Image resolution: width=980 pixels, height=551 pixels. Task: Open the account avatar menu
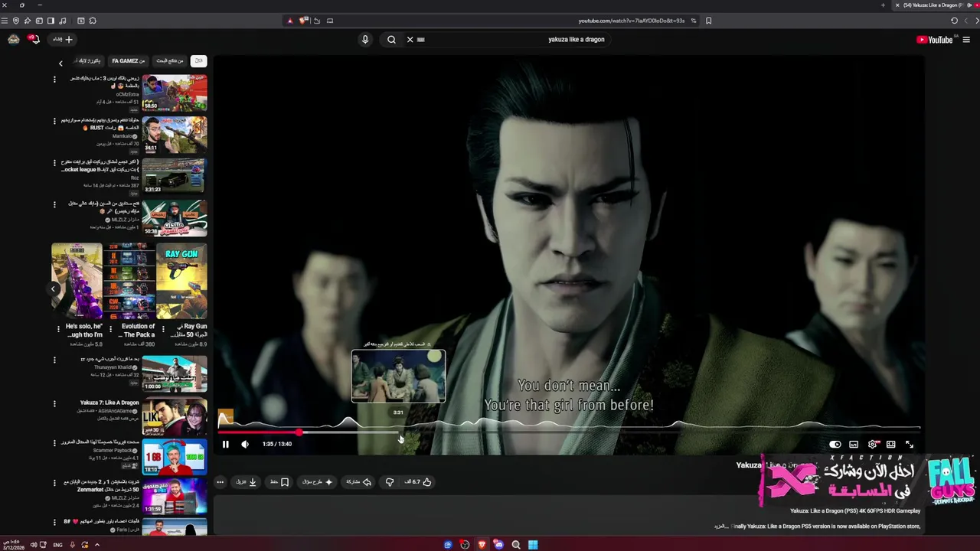(x=14, y=40)
